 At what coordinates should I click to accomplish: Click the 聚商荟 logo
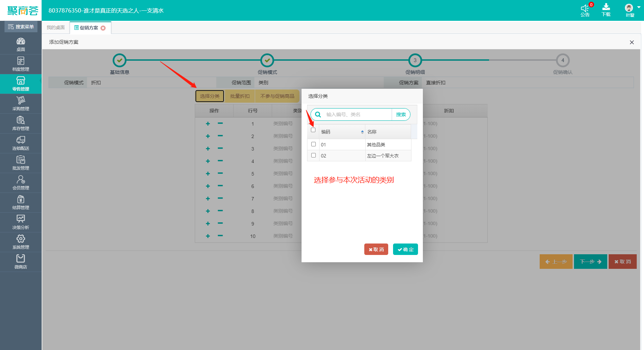point(23,10)
